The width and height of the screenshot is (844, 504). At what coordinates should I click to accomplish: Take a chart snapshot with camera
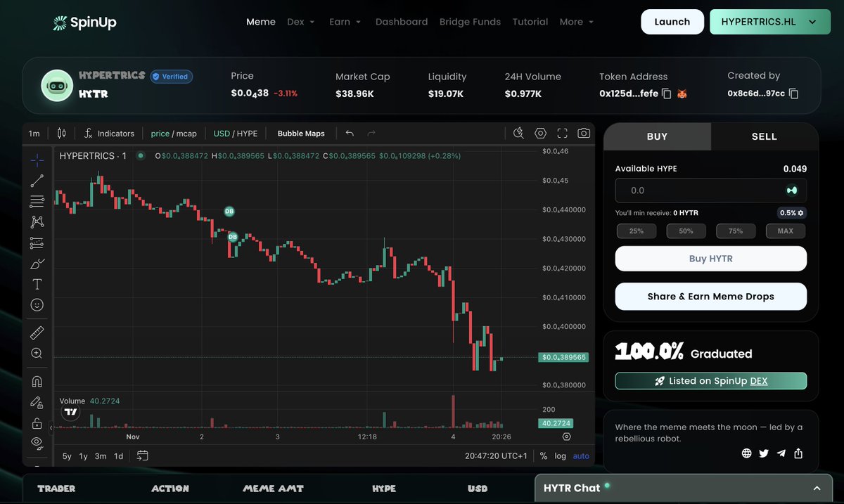click(x=584, y=133)
